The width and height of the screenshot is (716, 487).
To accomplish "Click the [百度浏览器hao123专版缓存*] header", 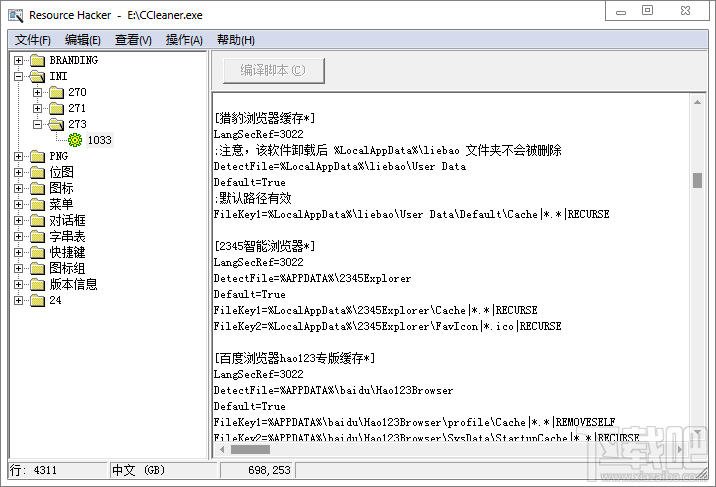I will coord(295,358).
